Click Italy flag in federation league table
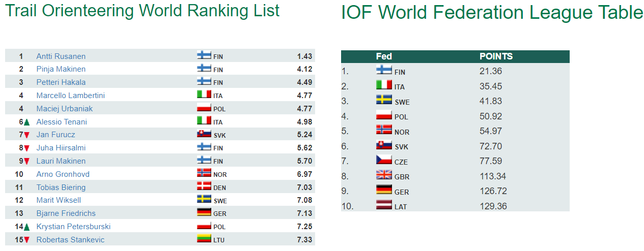The height and width of the screenshot is (251, 644). (x=383, y=84)
